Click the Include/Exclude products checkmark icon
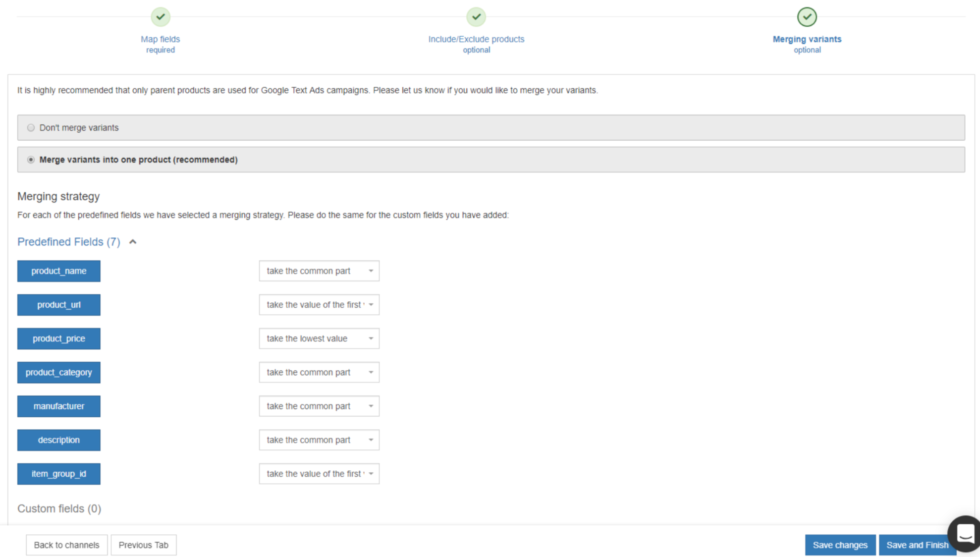 pyautogui.click(x=476, y=17)
